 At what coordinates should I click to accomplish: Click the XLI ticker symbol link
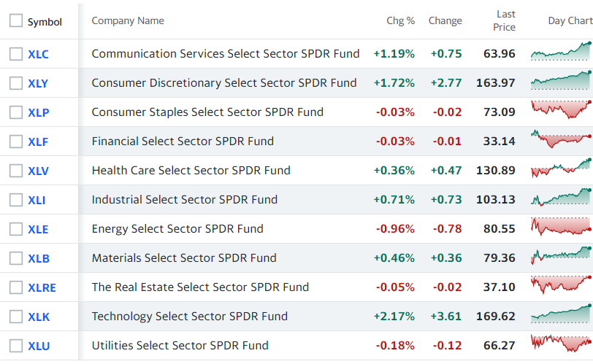coord(37,200)
